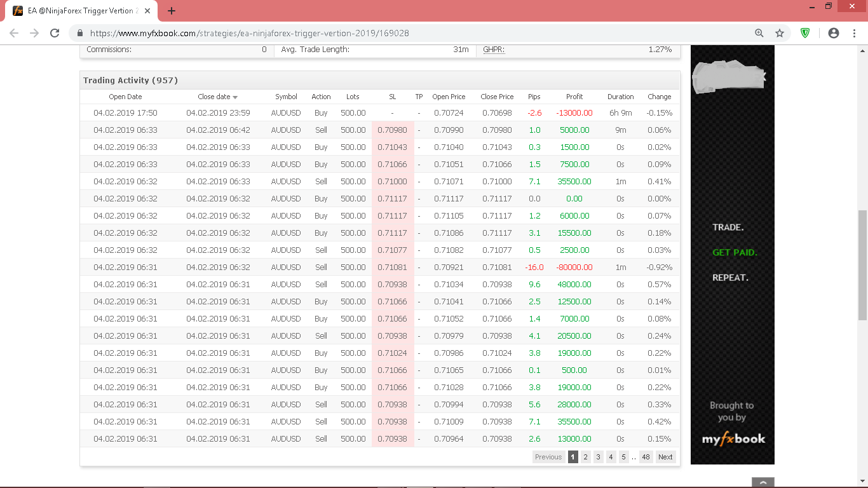The width and height of the screenshot is (868, 488).
Task: Click pips value -16.0
Action: pos(534,268)
